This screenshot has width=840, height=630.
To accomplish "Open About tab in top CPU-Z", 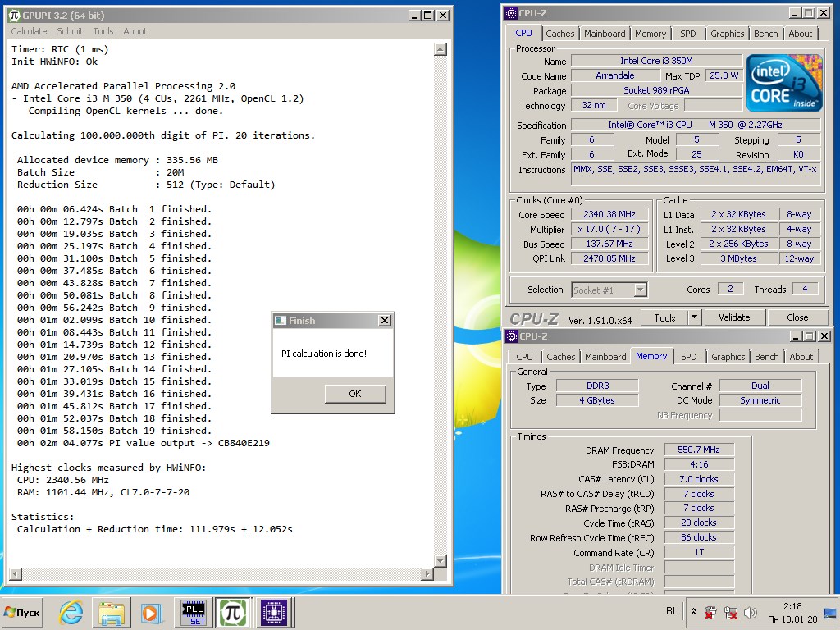I will (x=801, y=33).
